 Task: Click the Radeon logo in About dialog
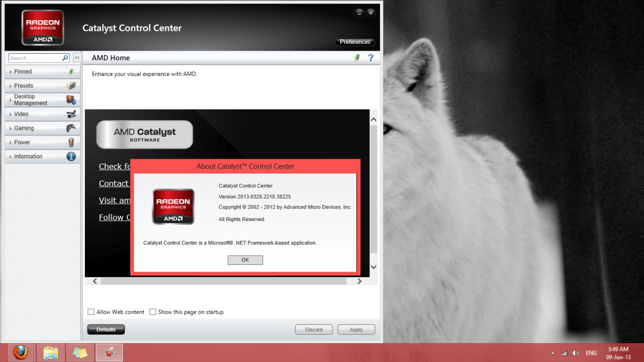click(173, 207)
